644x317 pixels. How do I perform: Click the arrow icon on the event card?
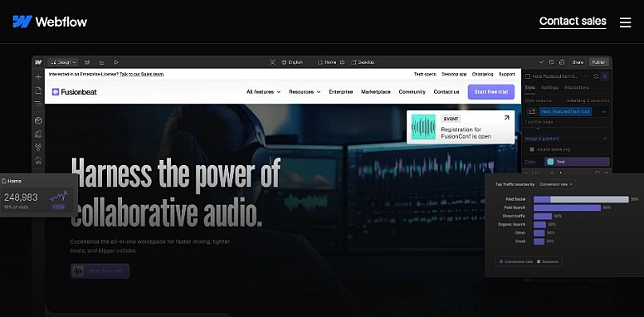tap(506, 118)
